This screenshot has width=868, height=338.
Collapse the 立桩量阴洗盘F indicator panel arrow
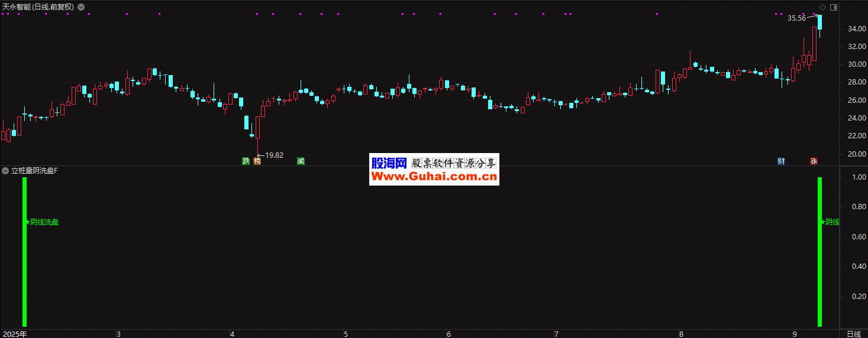[x=5, y=171]
